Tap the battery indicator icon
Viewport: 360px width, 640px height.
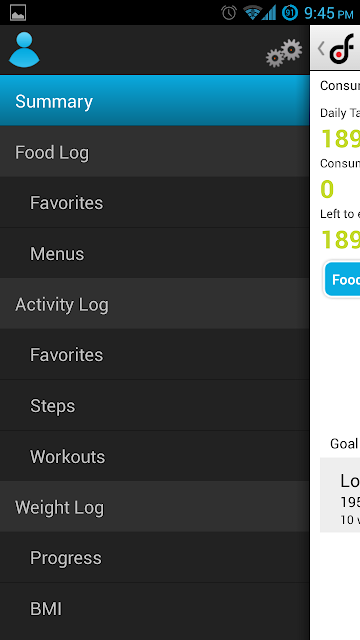290,13
